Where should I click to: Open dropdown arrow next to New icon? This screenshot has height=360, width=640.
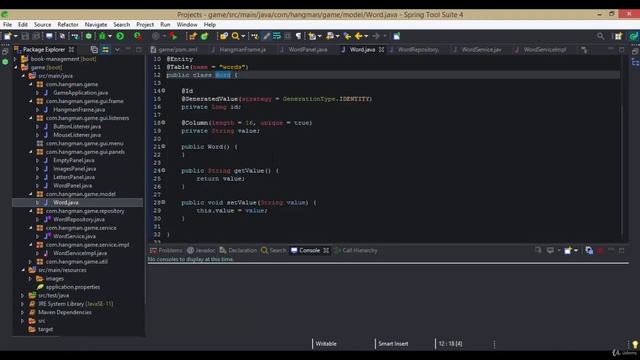16,36
